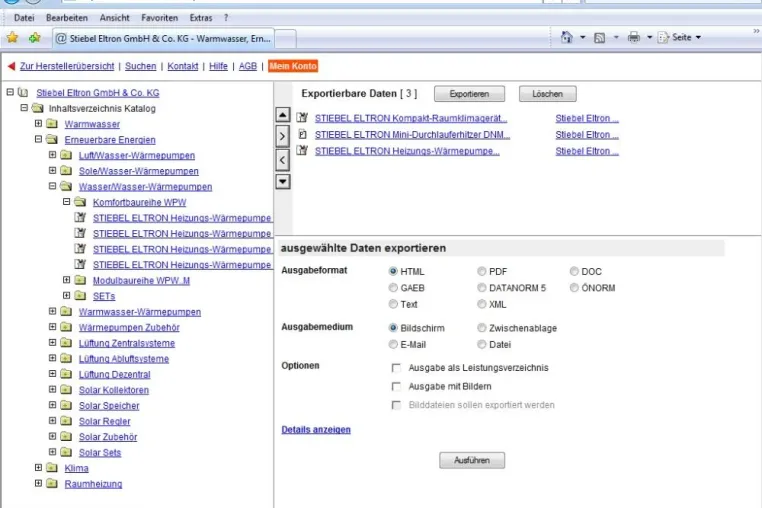Screen dimensions: 762x508
Task: Click the move-down arrow button
Action: pyautogui.click(x=283, y=182)
